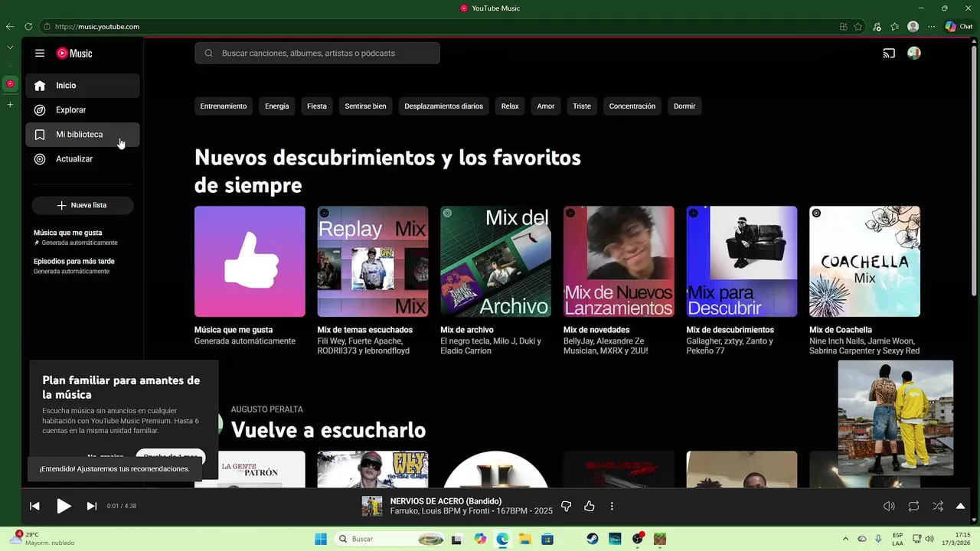Viewport: 980px width, 551px height.
Task: Open the mini player video preview
Action: point(896,418)
